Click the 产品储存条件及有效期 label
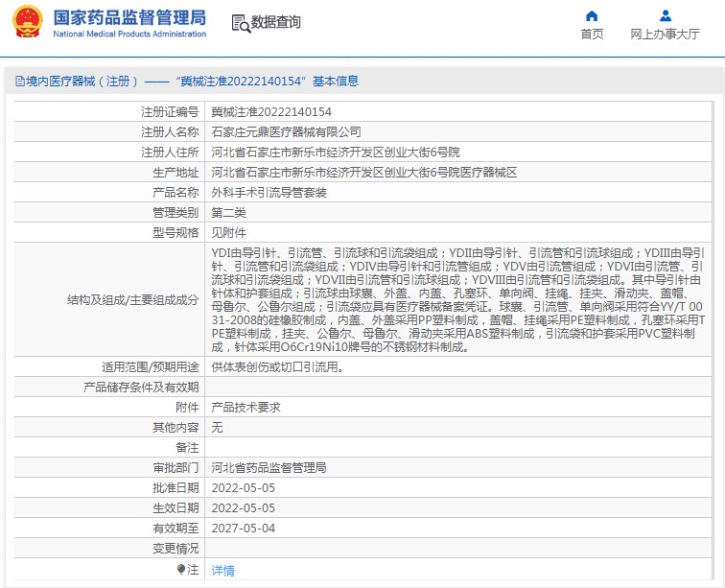The image size is (725, 588). 141,388
